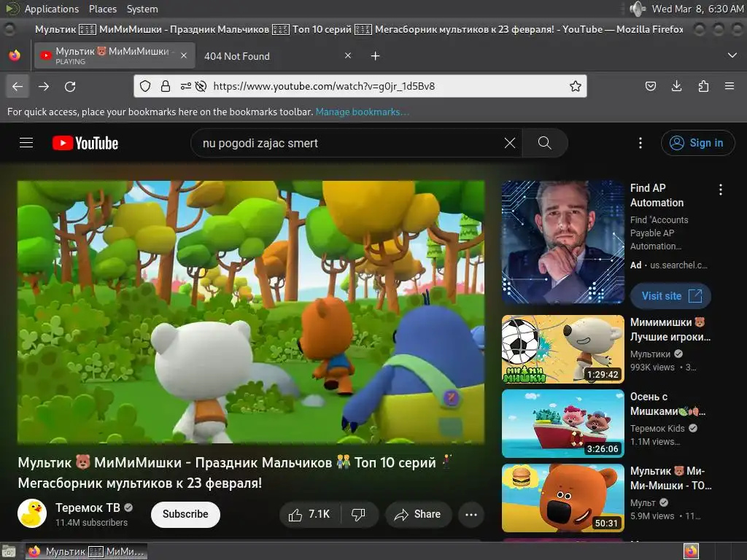This screenshot has width=747, height=560.
Task: Click the 993K views text
Action: [652, 367]
